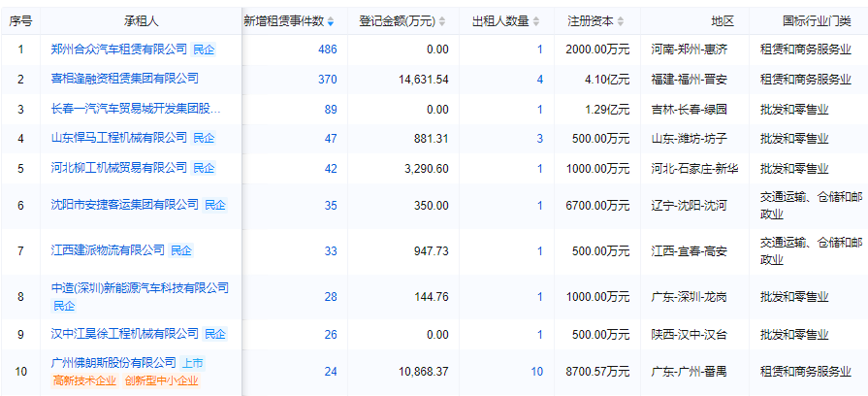Viewport: 868px width, 396px height.
Task: Sort by 出租人数量 arrow icon
Action: (535, 22)
